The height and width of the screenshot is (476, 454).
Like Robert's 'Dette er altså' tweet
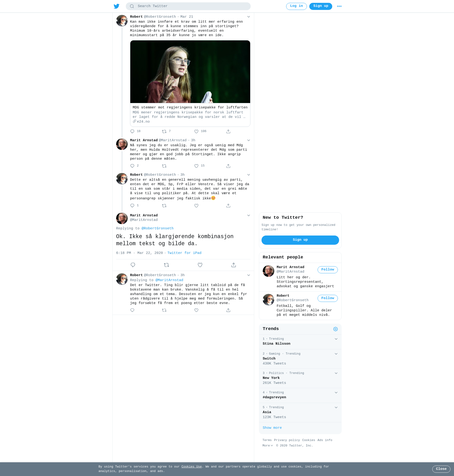pos(196,206)
